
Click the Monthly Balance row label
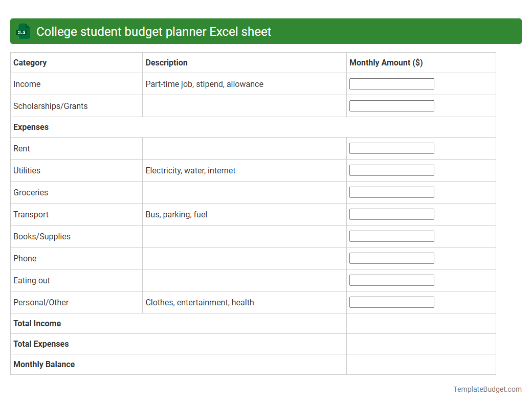[x=44, y=364]
